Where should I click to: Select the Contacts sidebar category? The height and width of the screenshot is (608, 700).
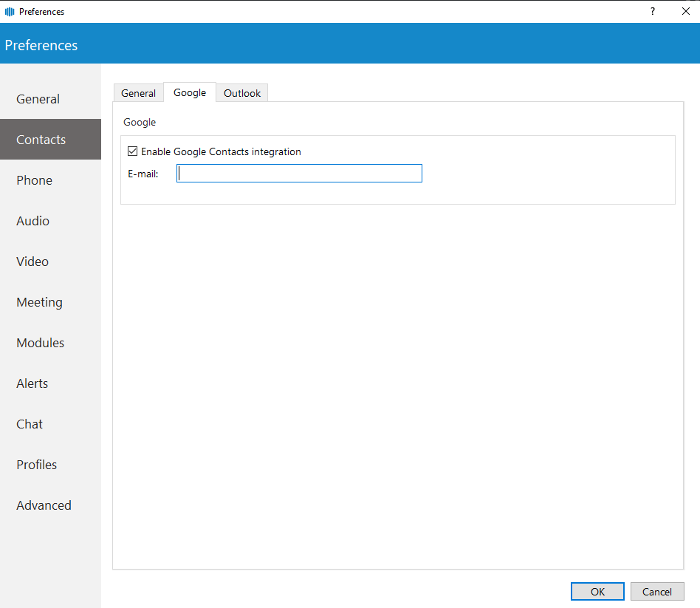point(41,140)
